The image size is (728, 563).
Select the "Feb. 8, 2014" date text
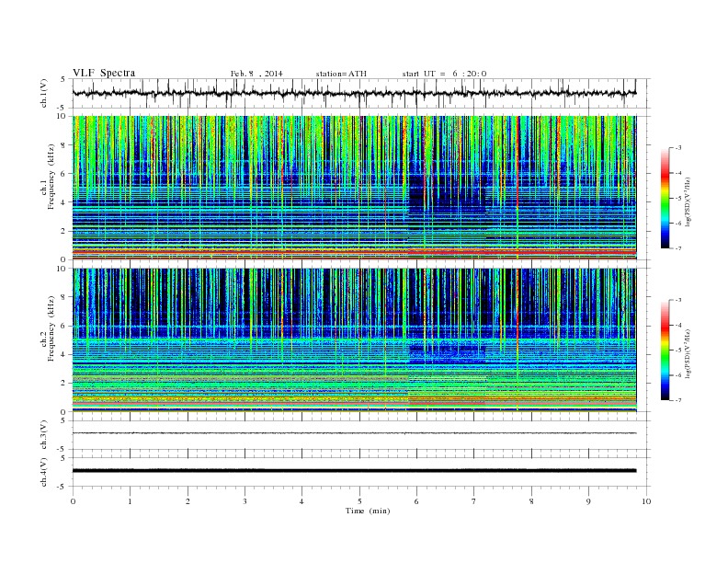click(x=256, y=74)
